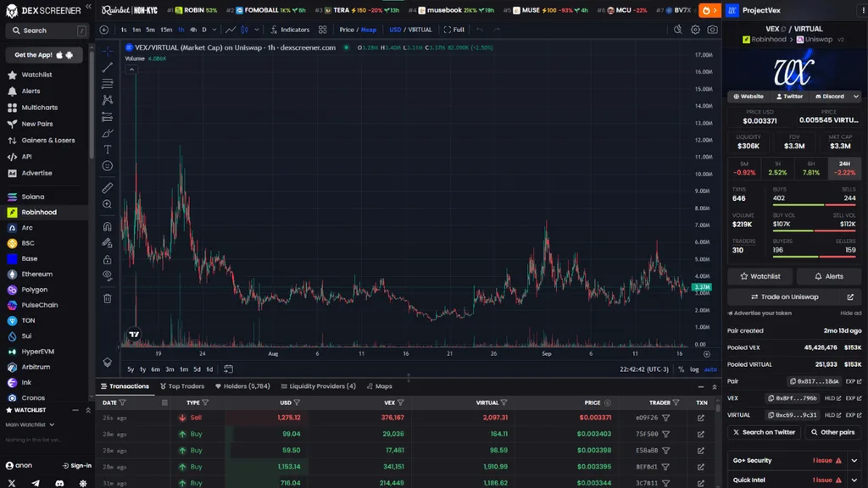Screen dimensions: 868x488
Task: Select the trend line drawing tool
Action: pos(108,67)
